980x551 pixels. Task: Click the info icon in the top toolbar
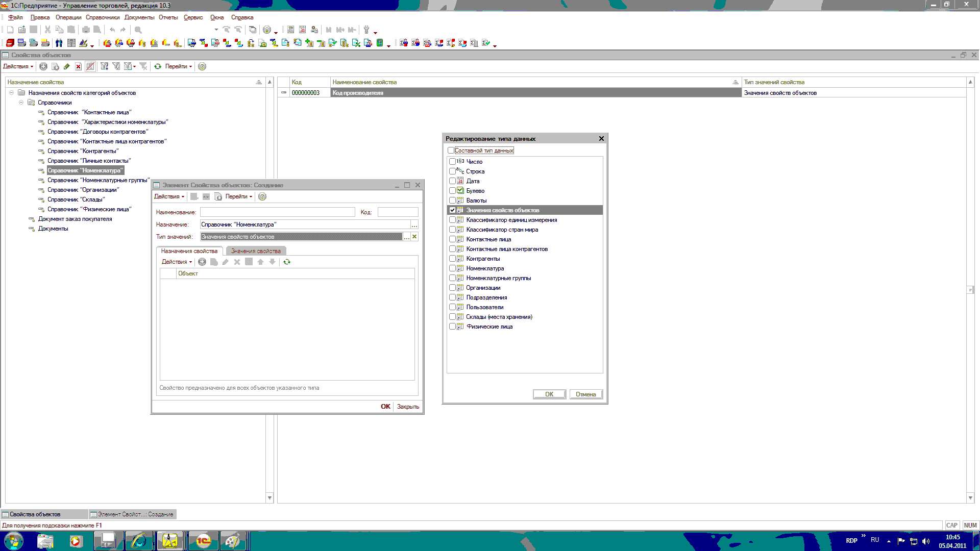266,30
